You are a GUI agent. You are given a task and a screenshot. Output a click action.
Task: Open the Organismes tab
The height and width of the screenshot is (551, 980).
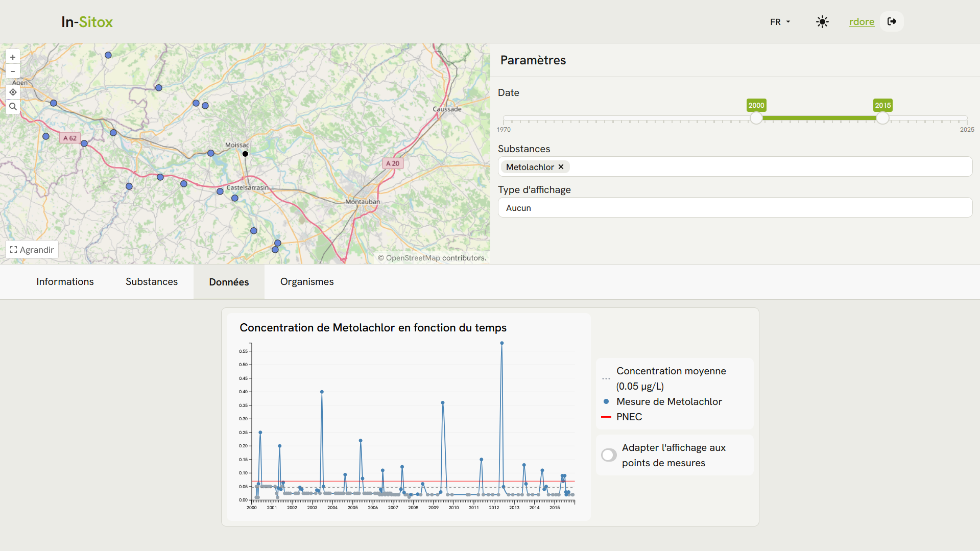coord(306,281)
